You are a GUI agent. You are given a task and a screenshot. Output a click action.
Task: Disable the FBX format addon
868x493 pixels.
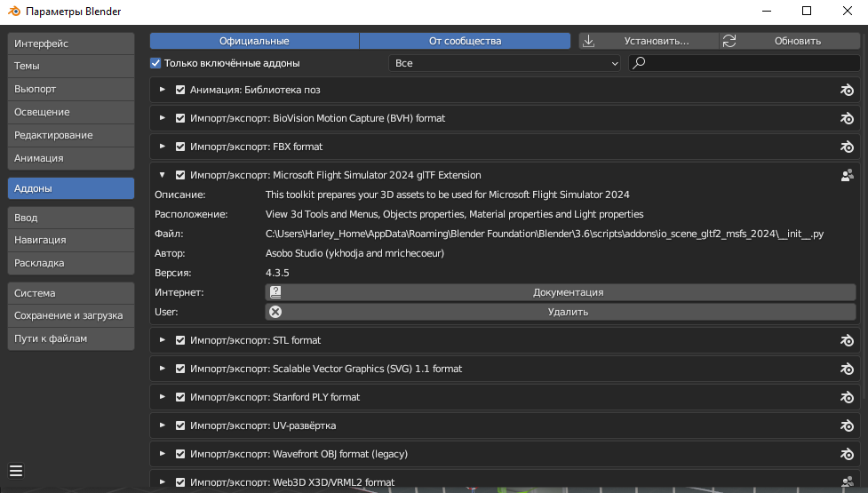coord(180,147)
